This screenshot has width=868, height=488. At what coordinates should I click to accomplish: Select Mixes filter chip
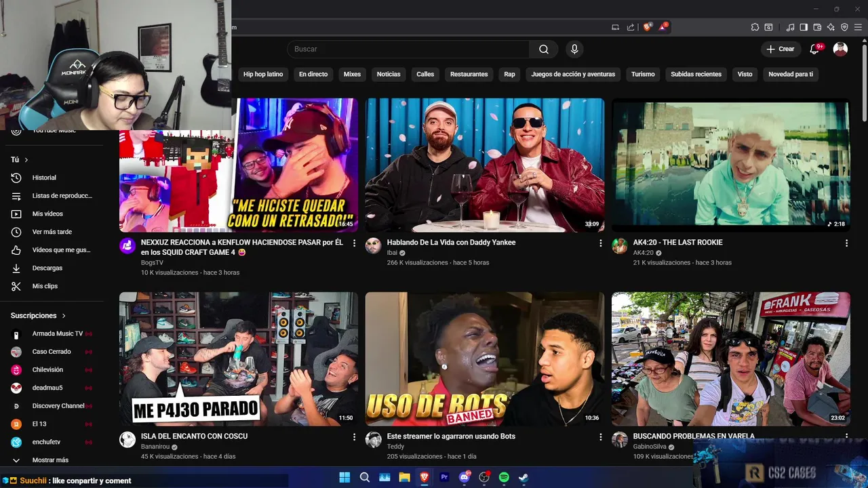point(352,74)
